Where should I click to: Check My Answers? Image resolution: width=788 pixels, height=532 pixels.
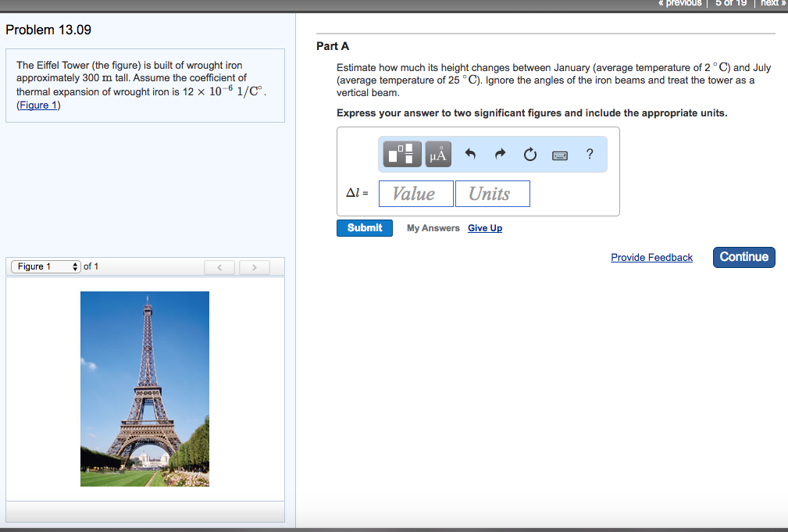pyautogui.click(x=432, y=227)
